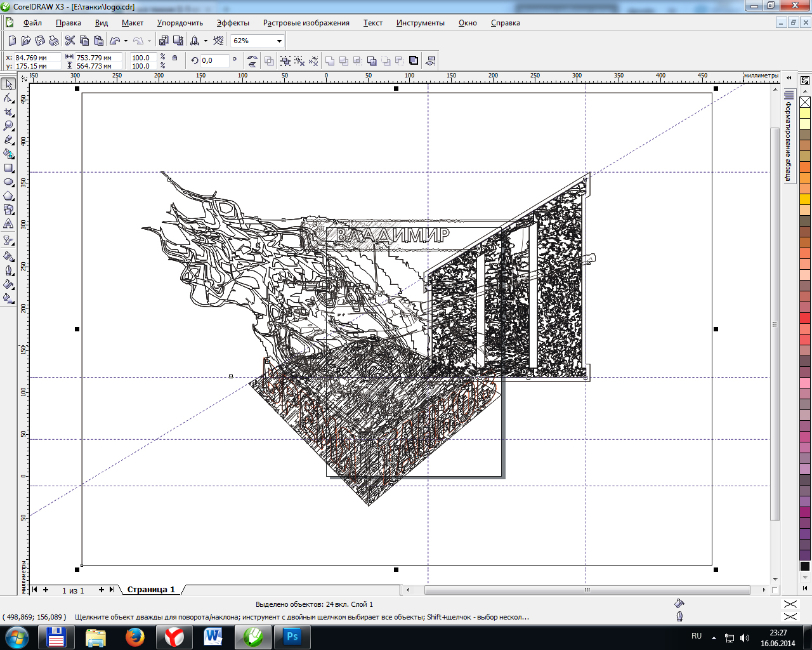The image size is (812, 650).
Task: Toggle the proportional scaling lock
Action: tap(175, 58)
